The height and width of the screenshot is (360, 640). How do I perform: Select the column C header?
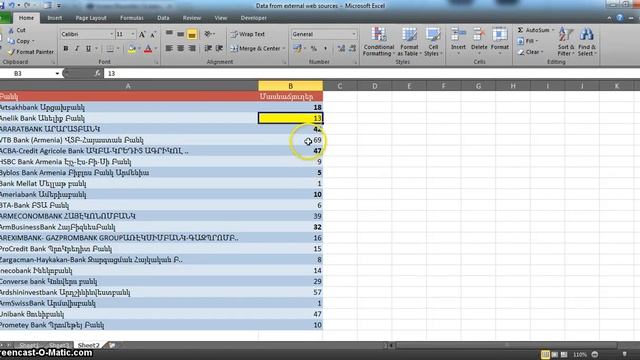pyautogui.click(x=340, y=86)
